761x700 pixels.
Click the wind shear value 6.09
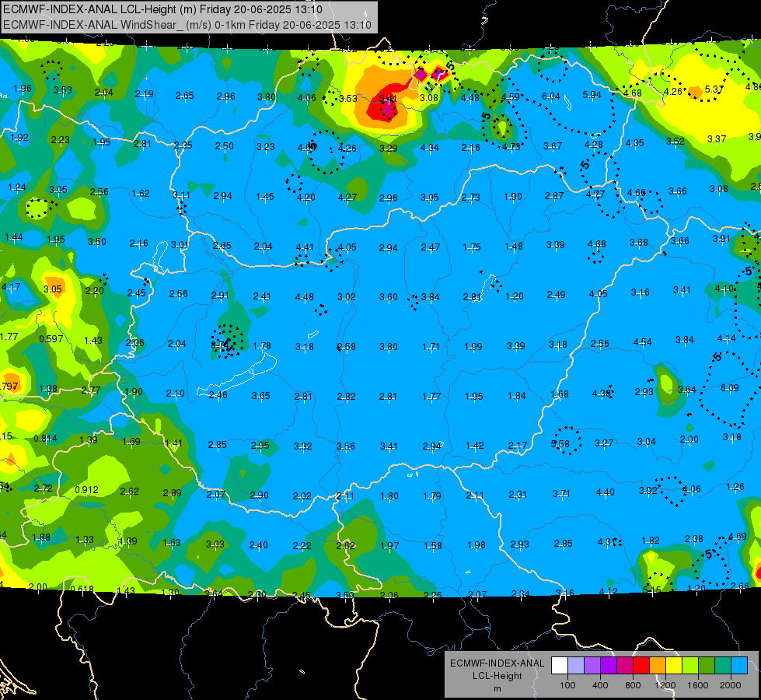pos(730,387)
